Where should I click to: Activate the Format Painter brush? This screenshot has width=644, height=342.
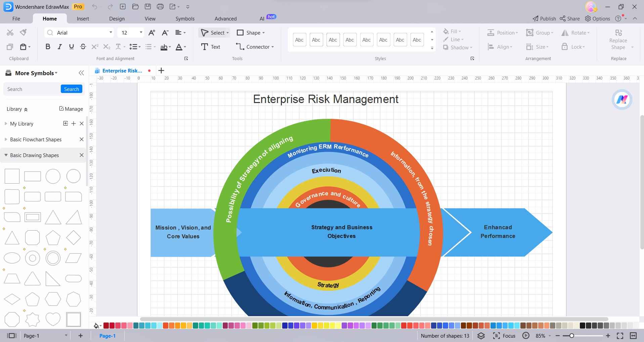pyautogui.click(x=23, y=33)
